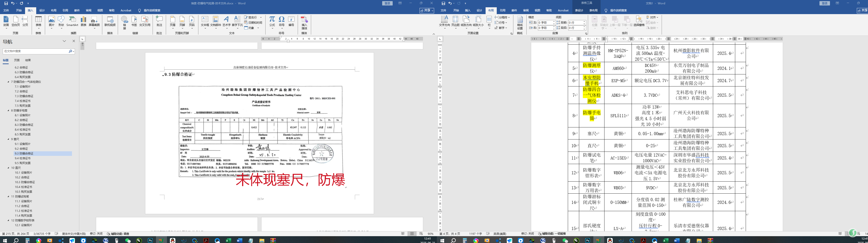This screenshot has height=243, width=868.
Task: Open WeChat from the left taskbar
Action: [128, 240]
